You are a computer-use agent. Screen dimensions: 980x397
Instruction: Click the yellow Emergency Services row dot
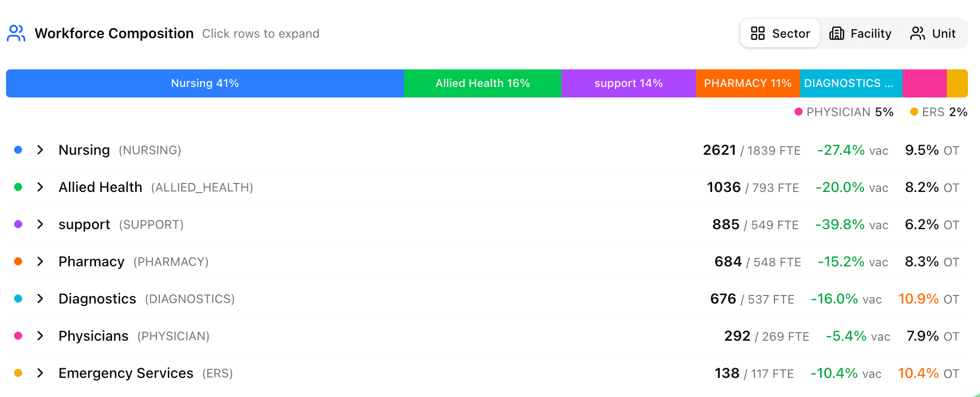click(x=18, y=373)
